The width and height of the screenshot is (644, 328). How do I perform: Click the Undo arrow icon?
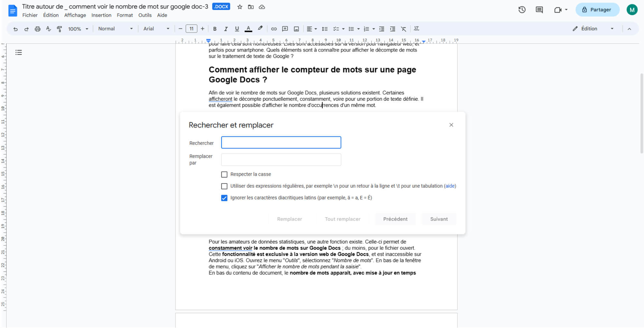click(x=15, y=29)
